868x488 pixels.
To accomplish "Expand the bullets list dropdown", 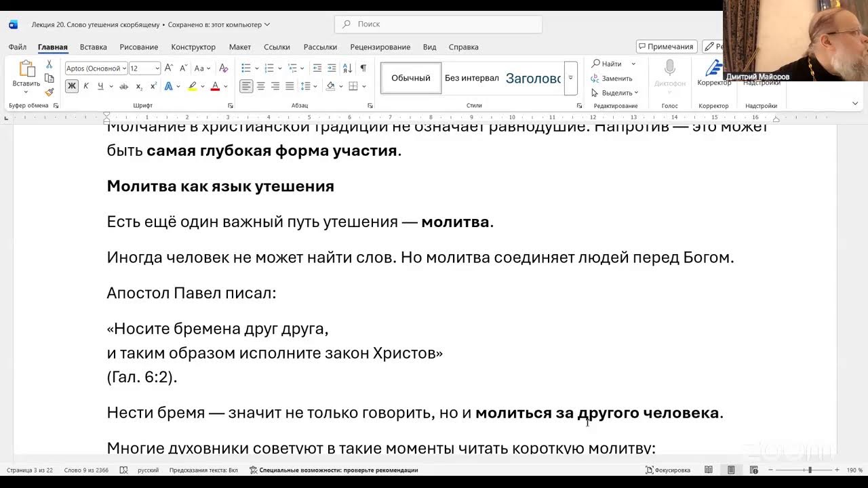I will pyautogui.click(x=256, y=68).
